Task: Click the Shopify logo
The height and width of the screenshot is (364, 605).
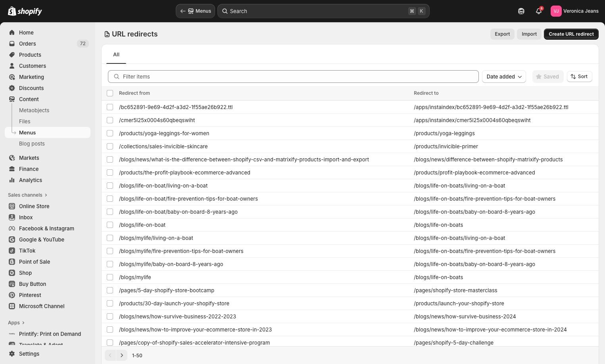Action: [25, 11]
